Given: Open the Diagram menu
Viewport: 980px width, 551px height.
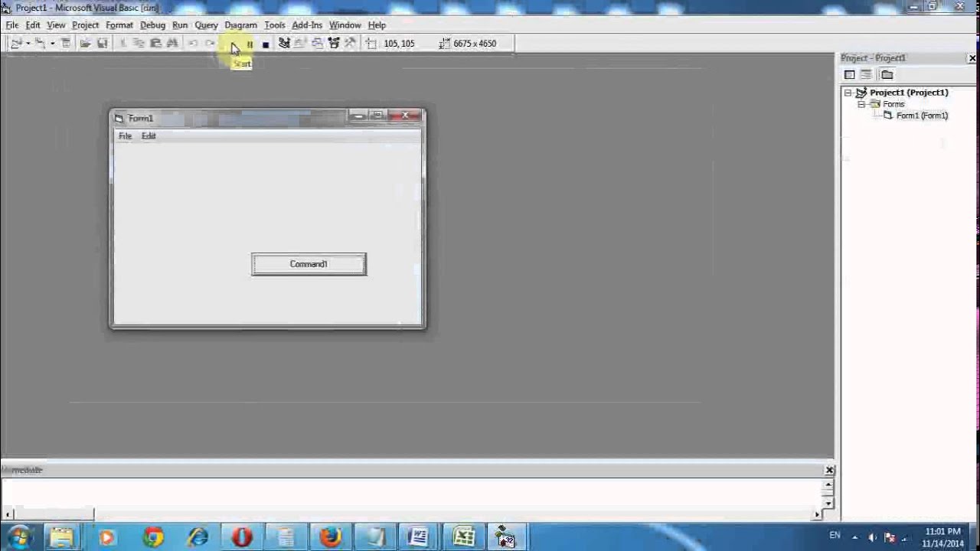Looking at the screenshot, I should point(240,25).
